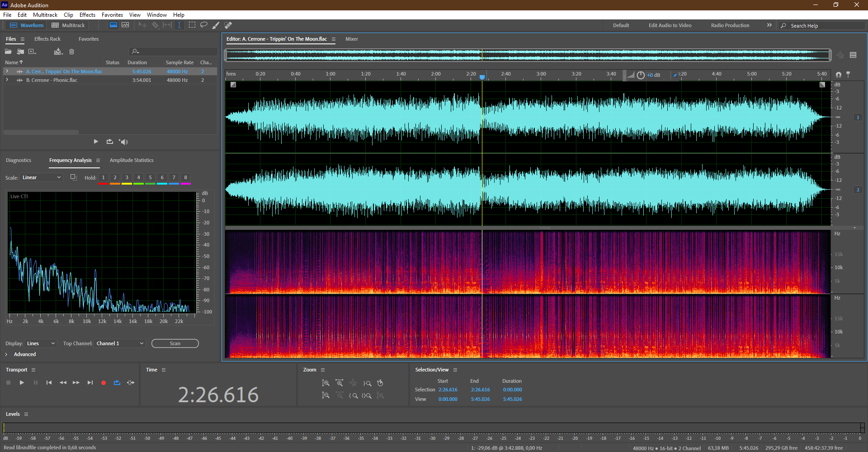Click copy frequency data icon beside Scale
The height and width of the screenshot is (452, 868).
coord(74,177)
